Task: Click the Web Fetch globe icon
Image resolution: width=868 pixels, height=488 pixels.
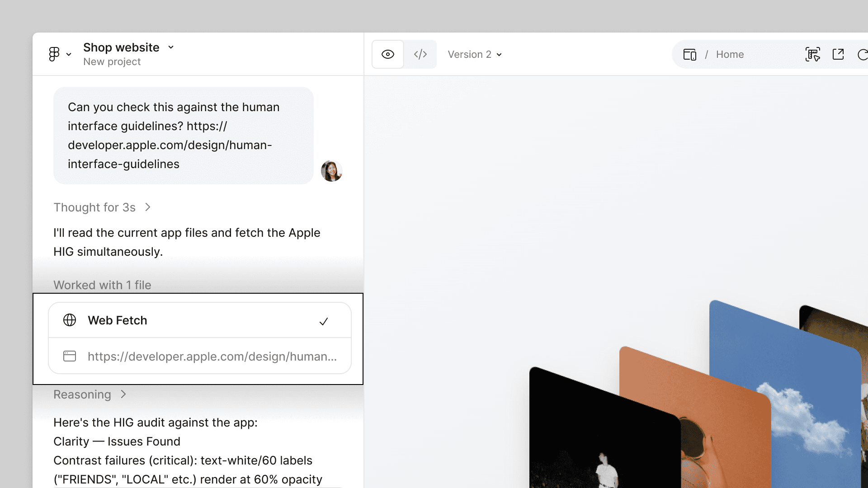Action: point(70,320)
